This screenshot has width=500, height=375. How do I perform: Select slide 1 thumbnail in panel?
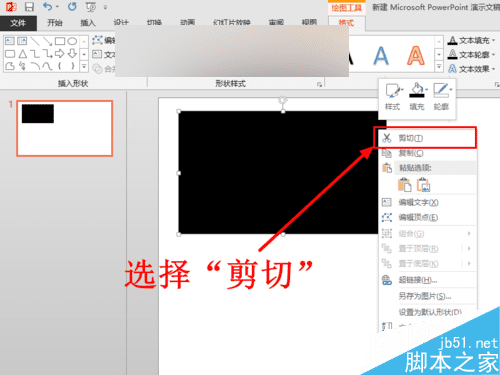65,128
